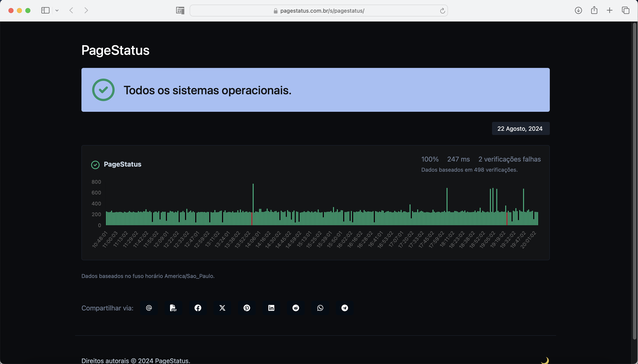Share on Pinterest icon
The image size is (638, 364).
247,308
